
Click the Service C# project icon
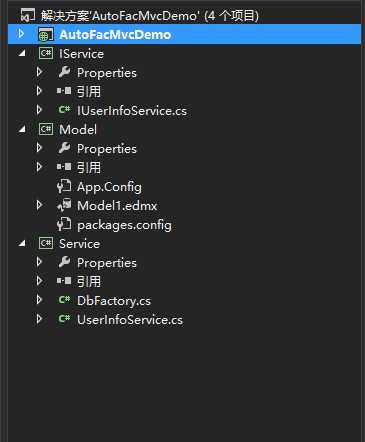coord(46,243)
